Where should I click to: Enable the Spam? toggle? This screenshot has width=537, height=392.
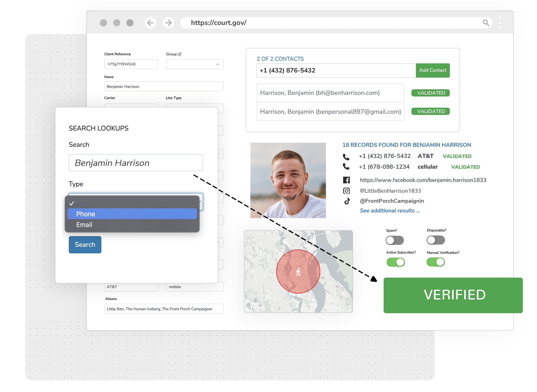point(395,240)
